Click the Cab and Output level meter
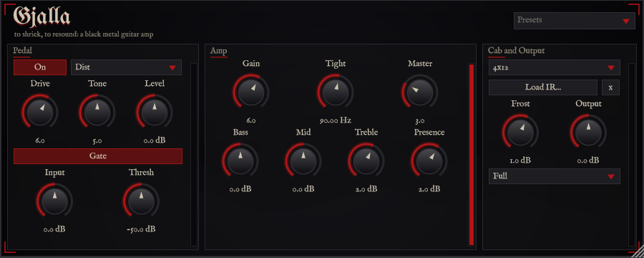Viewport: 644px width, 258px height. [632, 155]
